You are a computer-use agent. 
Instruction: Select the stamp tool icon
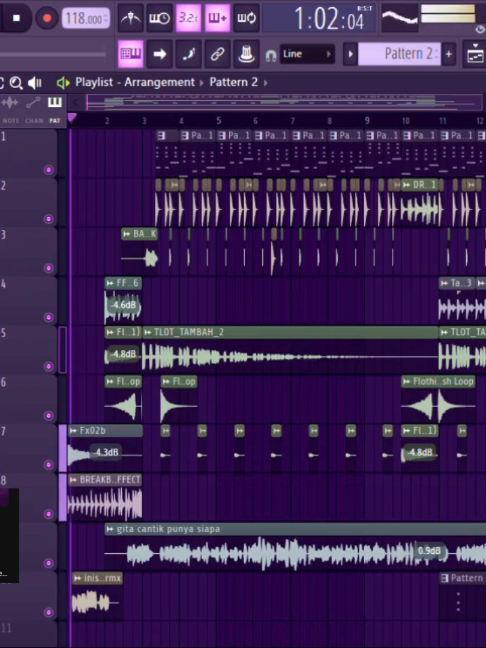246,54
